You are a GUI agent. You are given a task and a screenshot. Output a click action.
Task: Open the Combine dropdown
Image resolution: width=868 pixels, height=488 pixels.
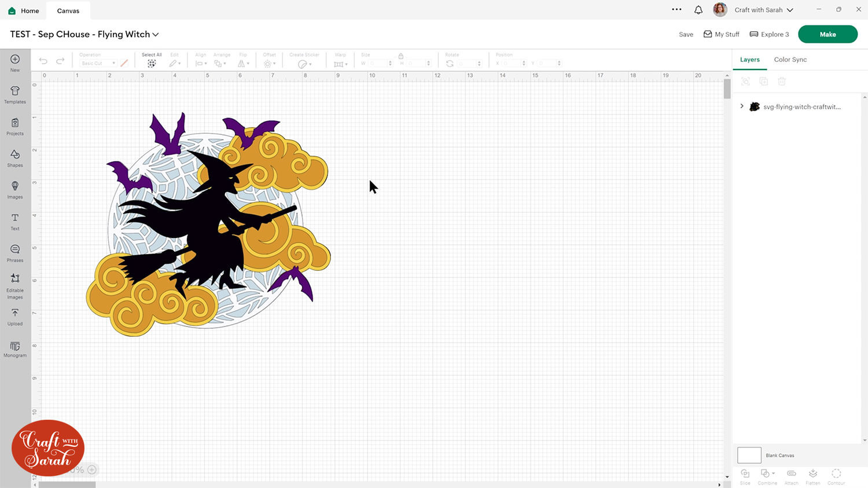pyautogui.click(x=767, y=477)
